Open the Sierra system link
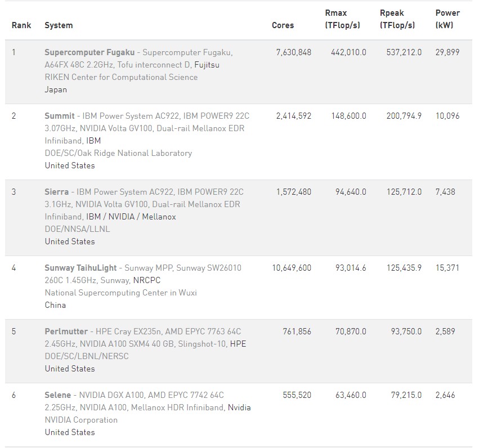Image resolution: width=479 pixels, height=448 pixels. [x=57, y=192]
